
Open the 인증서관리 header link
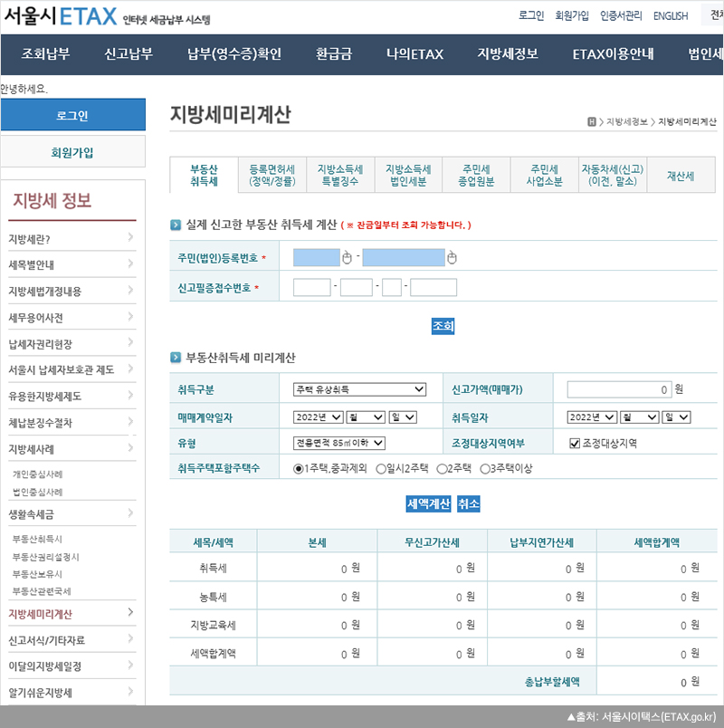621,15
